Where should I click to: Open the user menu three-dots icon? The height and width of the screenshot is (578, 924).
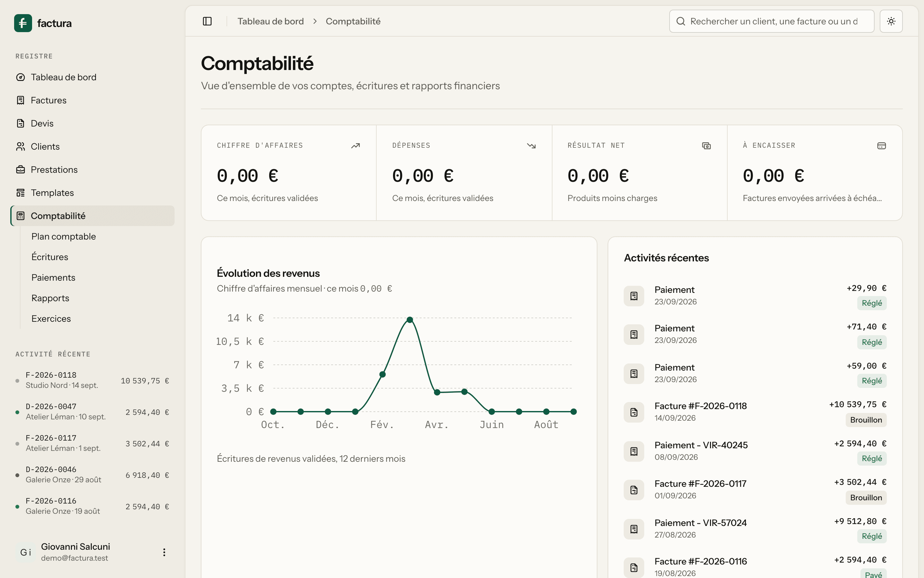164,552
